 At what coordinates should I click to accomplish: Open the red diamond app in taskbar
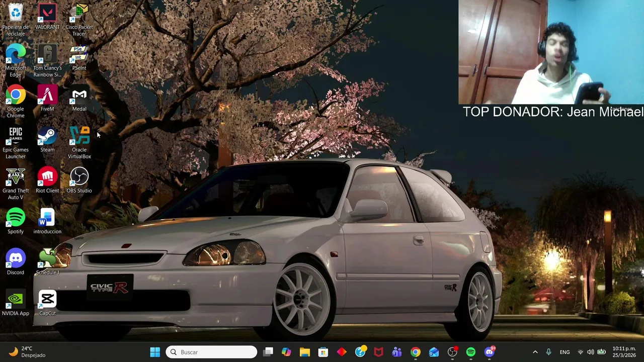pos(342,352)
